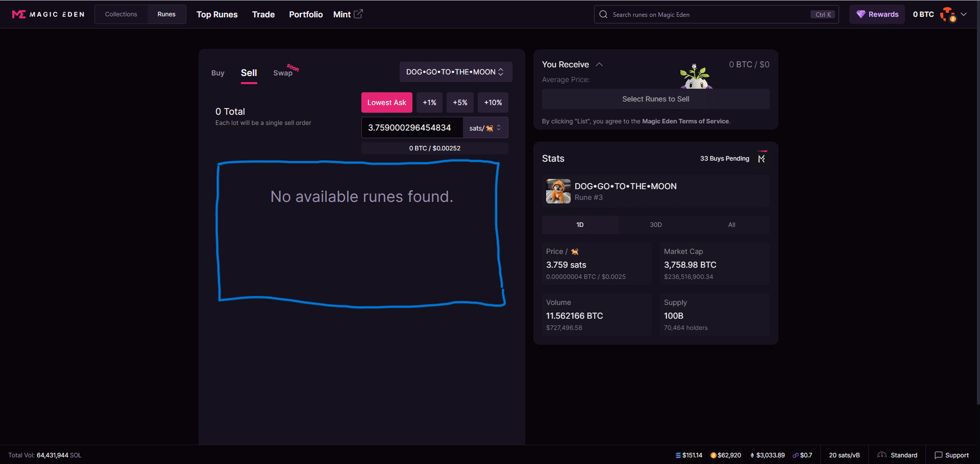Click the Magic Eden logo
Image resolution: width=980 pixels, height=464 pixels.
coord(48,14)
